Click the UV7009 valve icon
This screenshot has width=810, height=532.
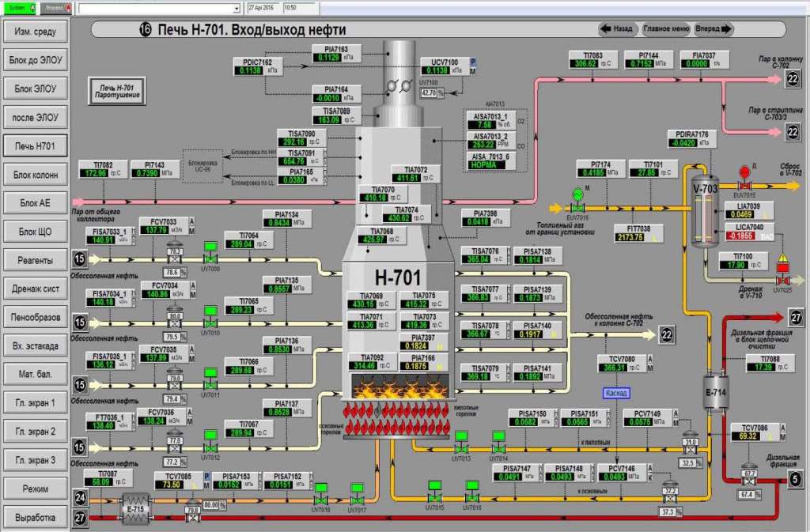point(210,253)
